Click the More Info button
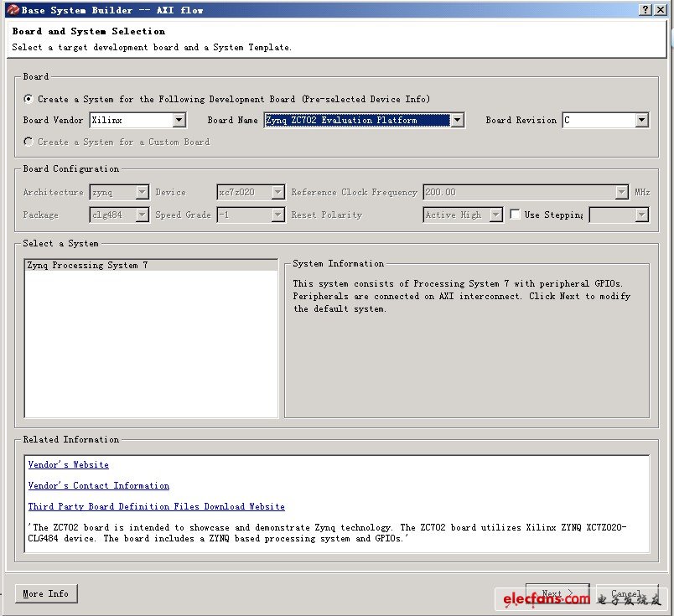This screenshot has height=616, width=674. point(46,593)
